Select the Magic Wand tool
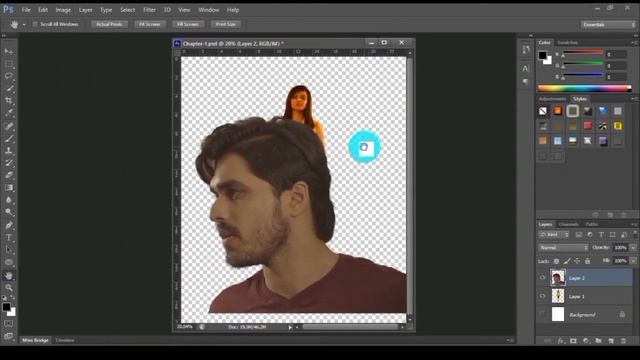Image resolution: width=640 pixels, height=360 pixels. click(9, 88)
